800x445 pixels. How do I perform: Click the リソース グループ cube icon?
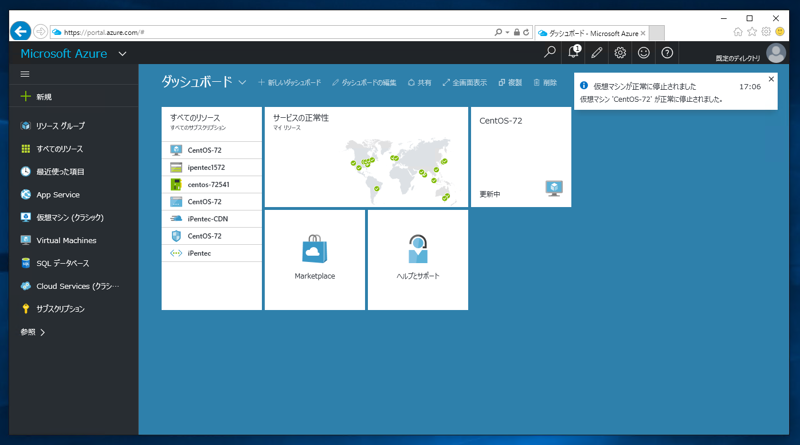pos(26,126)
